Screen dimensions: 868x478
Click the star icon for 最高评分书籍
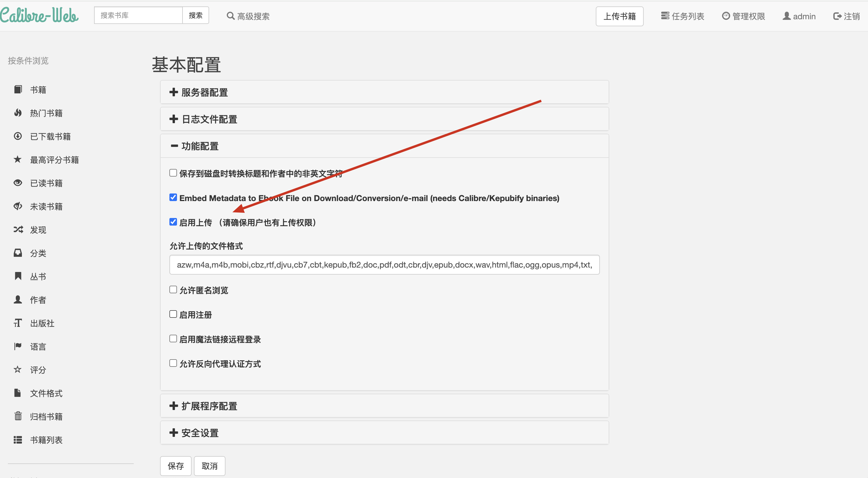(18, 159)
